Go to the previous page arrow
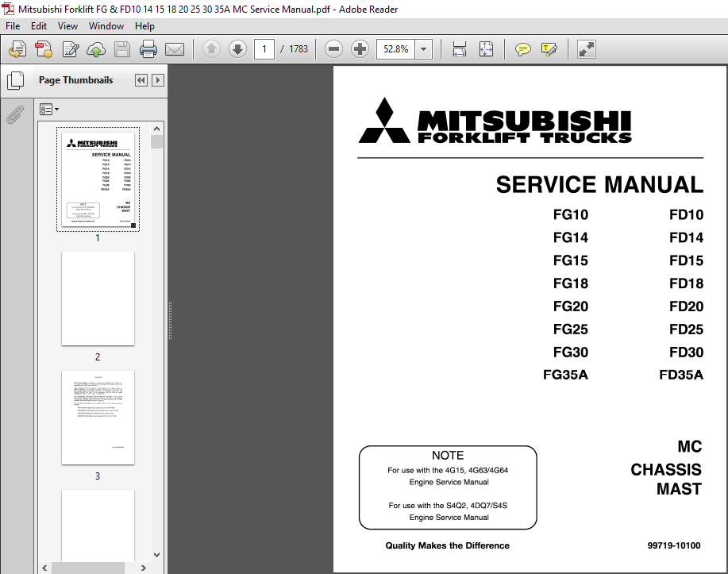 (x=212, y=48)
